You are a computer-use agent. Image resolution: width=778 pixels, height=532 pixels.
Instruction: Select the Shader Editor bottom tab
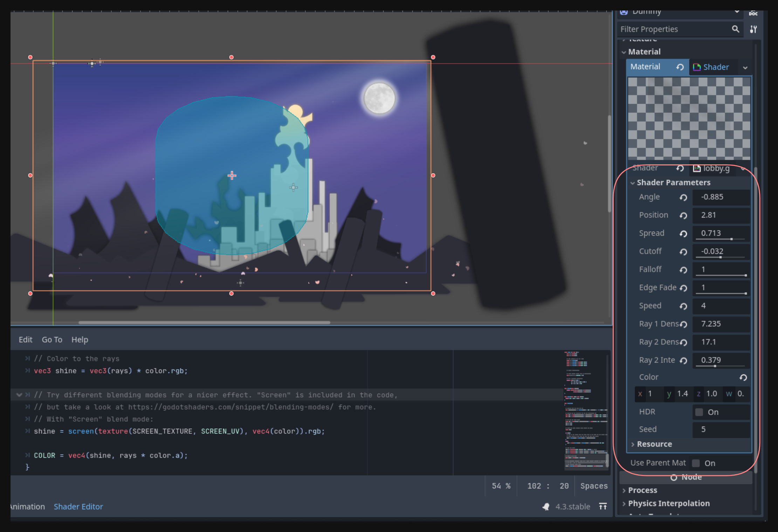(x=78, y=507)
